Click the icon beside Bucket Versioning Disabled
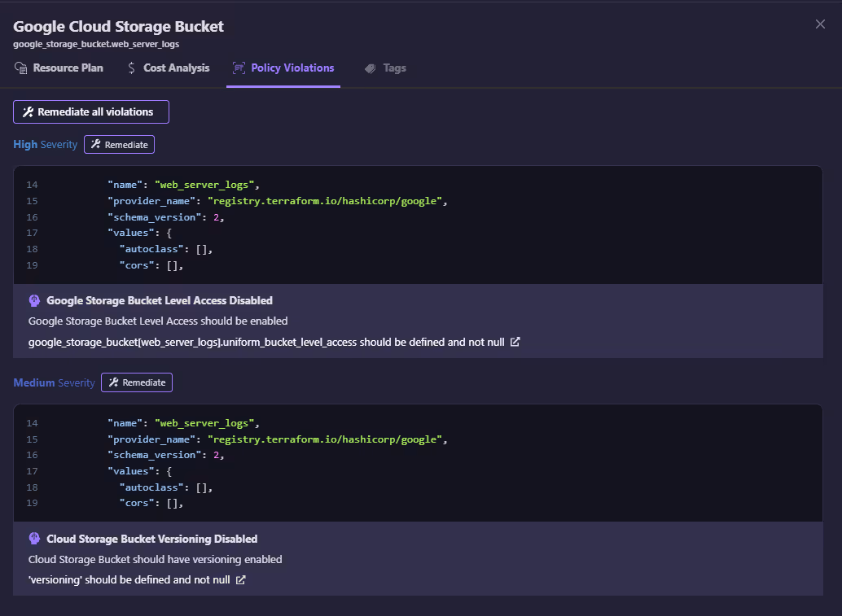 (x=34, y=538)
